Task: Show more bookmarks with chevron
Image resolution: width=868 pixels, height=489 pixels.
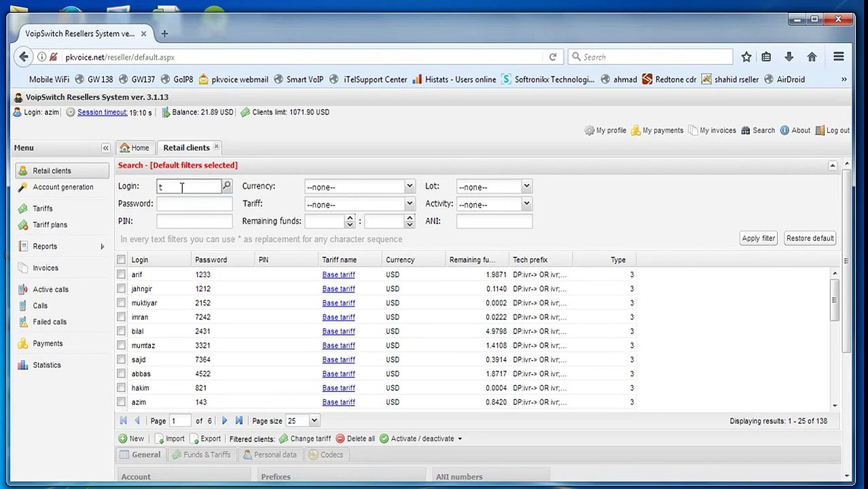Action: pyautogui.click(x=844, y=79)
